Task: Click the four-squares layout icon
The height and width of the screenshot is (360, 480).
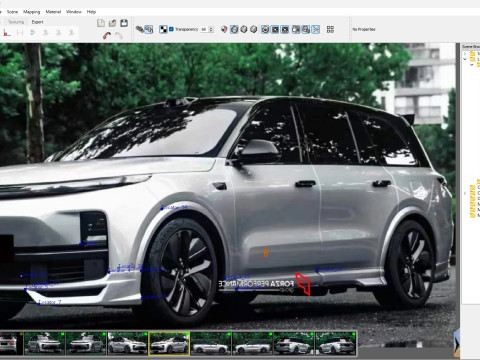Action: click(x=330, y=29)
